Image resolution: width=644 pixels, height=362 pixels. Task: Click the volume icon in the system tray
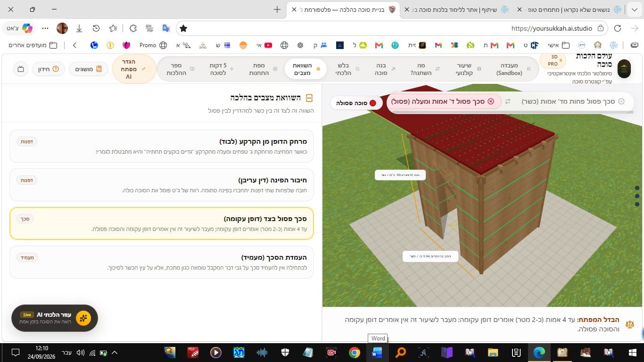click(x=80, y=353)
